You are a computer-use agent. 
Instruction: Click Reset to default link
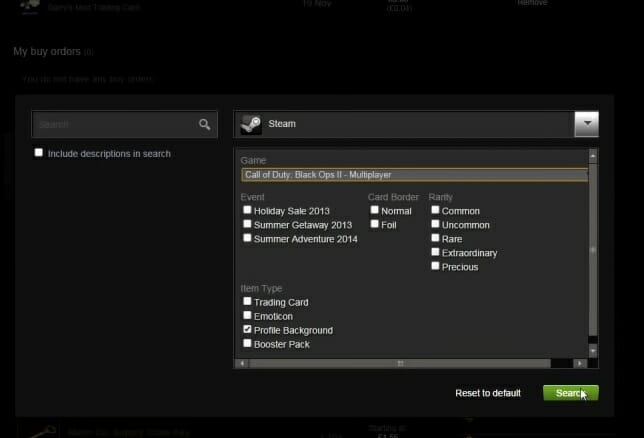488,393
